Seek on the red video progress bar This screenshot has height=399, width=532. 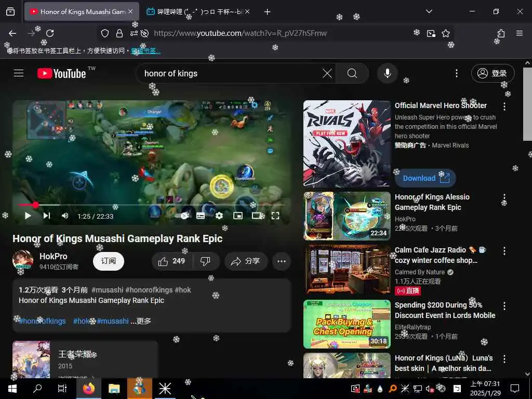[151, 205]
